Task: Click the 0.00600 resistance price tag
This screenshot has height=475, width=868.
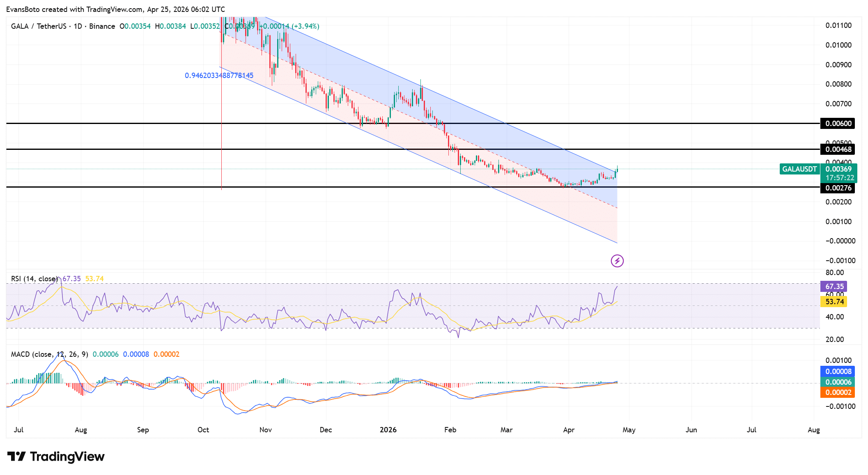Action: (838, 123)
